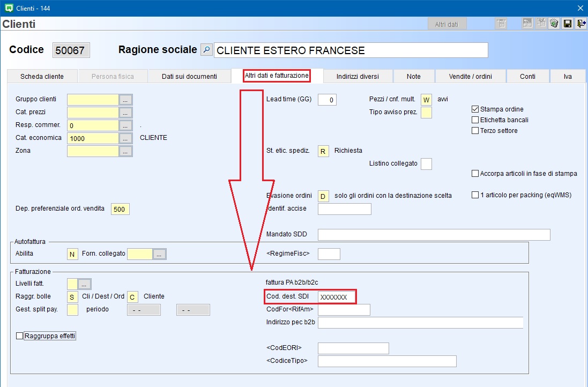This screenshot has width=588, height=387.
Task: Click the duplicate record toolbar icon
Action: (541, 24)
